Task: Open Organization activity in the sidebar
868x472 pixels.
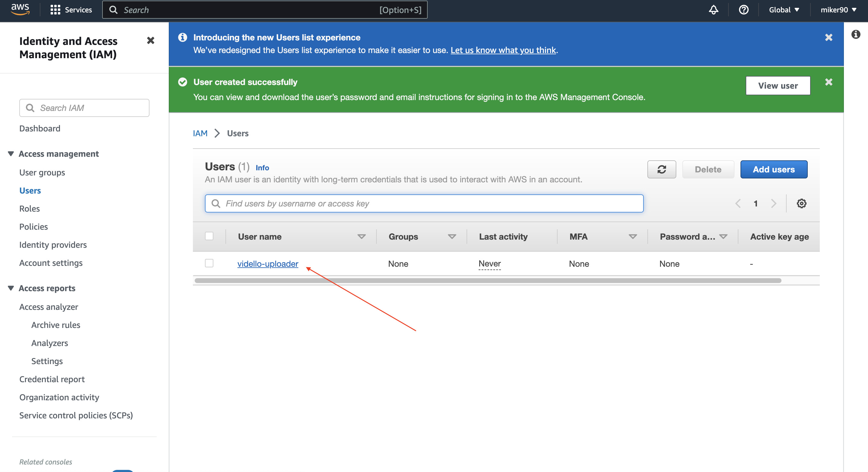Action: tap(59, 397)
